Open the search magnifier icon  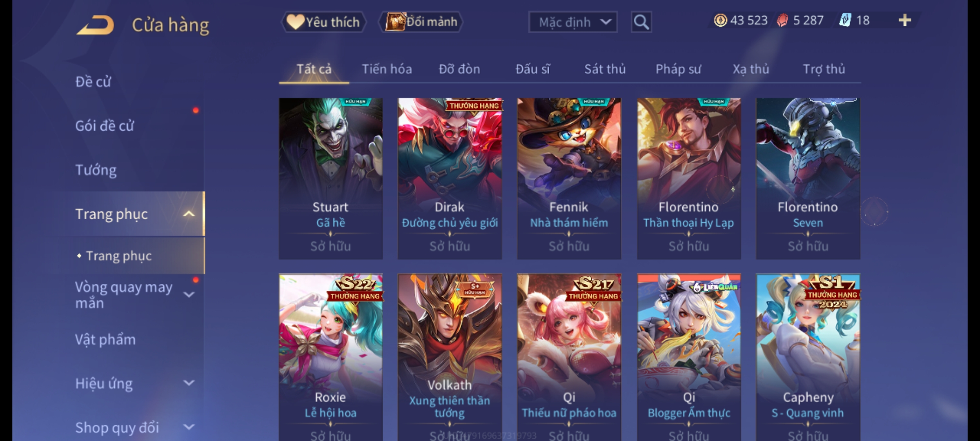pyautogui.click(x=641, y=22)
